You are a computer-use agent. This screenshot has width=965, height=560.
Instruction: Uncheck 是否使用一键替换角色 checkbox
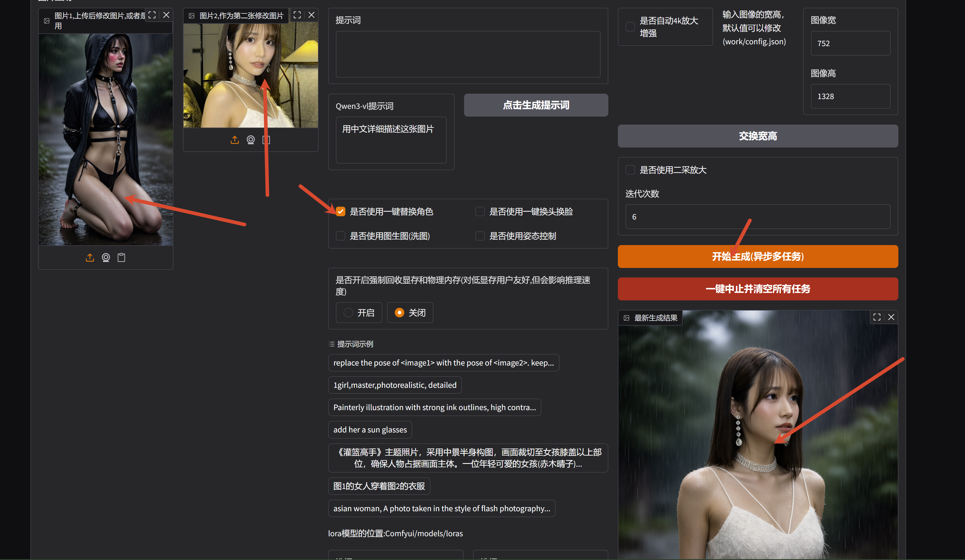(340, 212)
